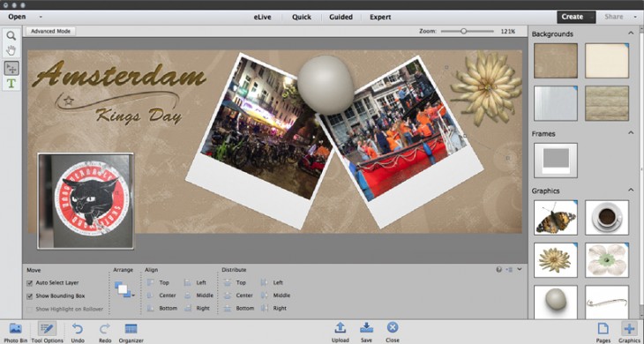Screen dimensions: 644x344
Task: Add the grey button graphic thumbnail
Action: coord(556,303)
